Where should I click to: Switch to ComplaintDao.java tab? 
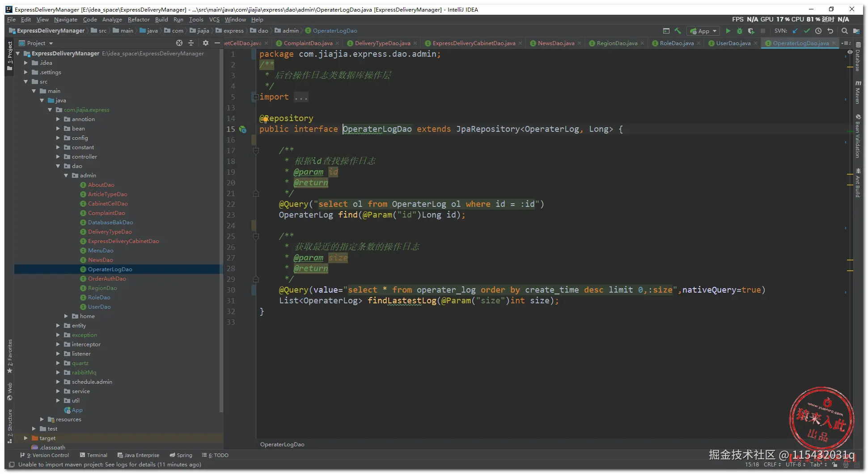(308, 43)
